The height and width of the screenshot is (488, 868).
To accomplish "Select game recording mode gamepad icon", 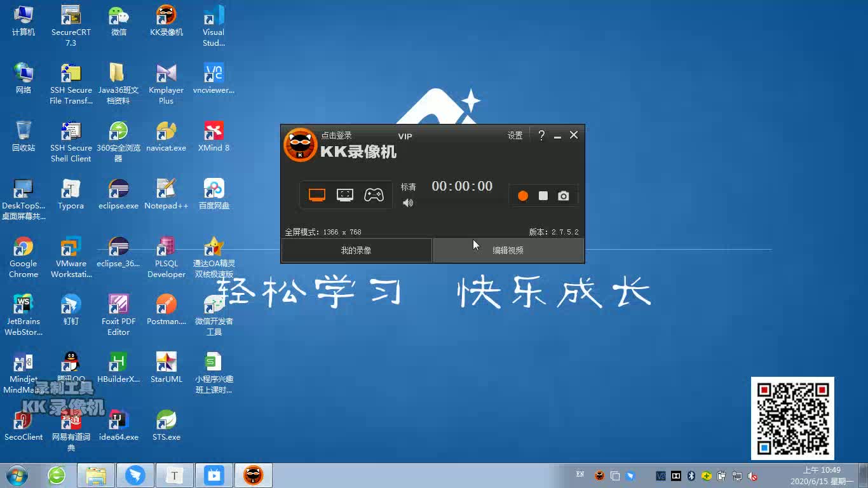I will pyautogui.click(x=374, y=195).
